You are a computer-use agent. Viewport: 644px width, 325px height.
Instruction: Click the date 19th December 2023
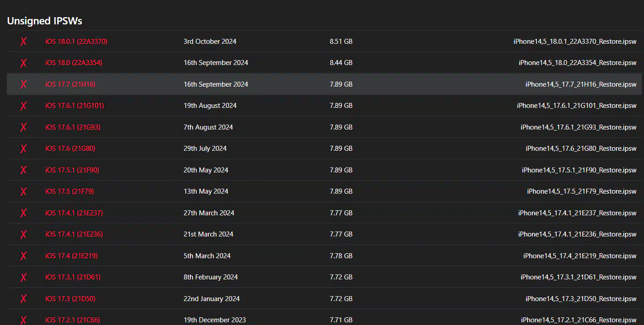tap(215, 320)
